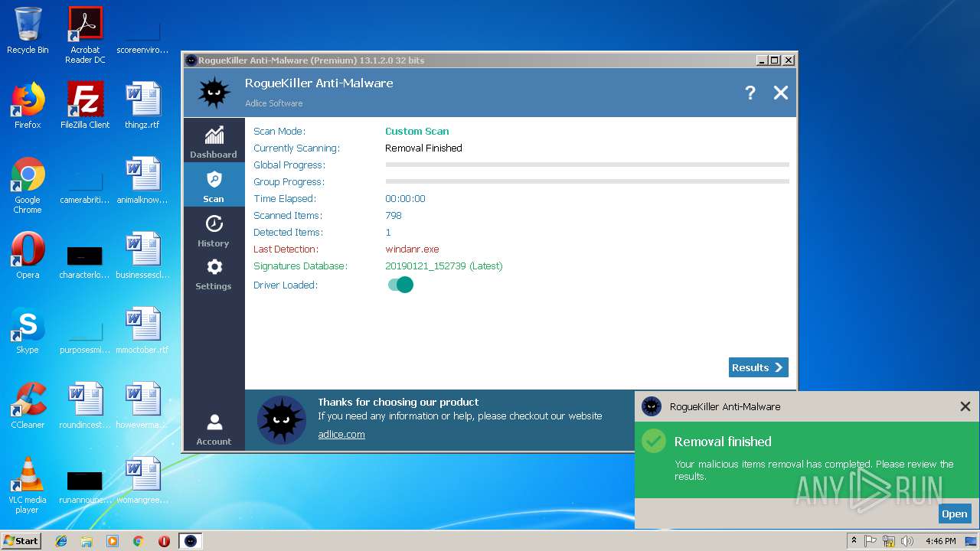This screenshot has height=551, width=980.
Task: Toggle the Driver Loaded switch
Action: [400, 285]
